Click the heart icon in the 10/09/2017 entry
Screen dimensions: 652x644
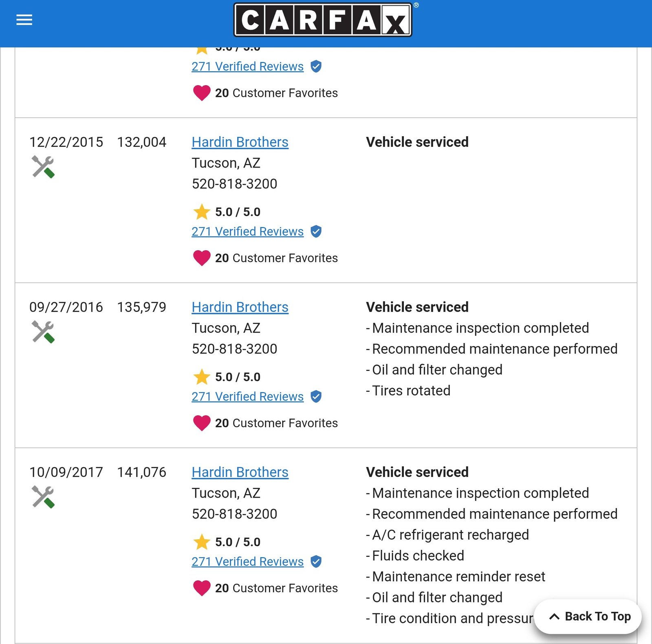tap(202, 588)
